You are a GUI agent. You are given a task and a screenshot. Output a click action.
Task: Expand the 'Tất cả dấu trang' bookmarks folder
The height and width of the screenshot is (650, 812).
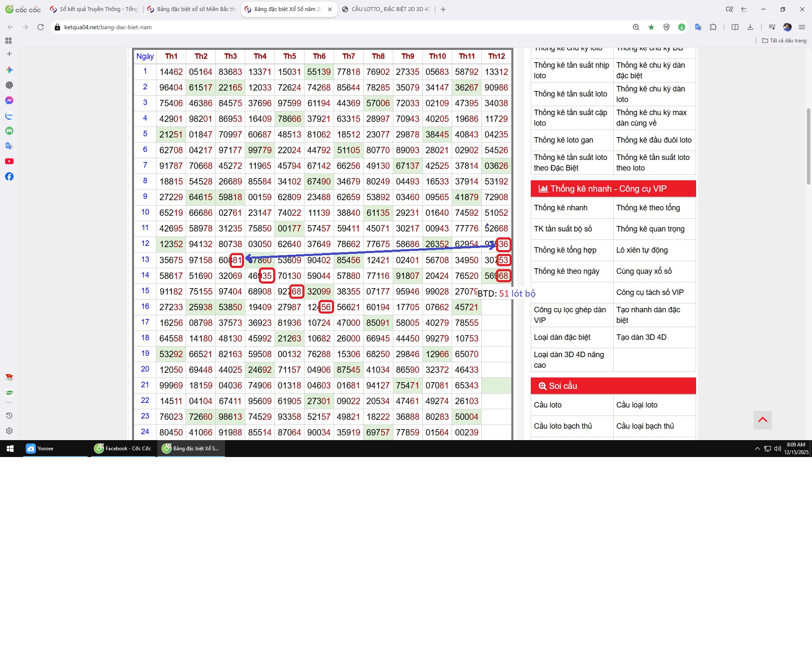(784, 41)
